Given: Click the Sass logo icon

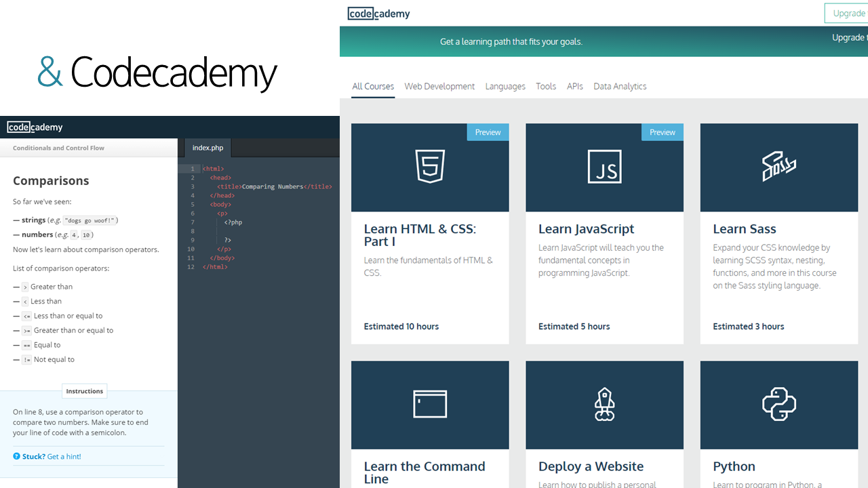Looking at the screenshot, I should click(779, 167).
